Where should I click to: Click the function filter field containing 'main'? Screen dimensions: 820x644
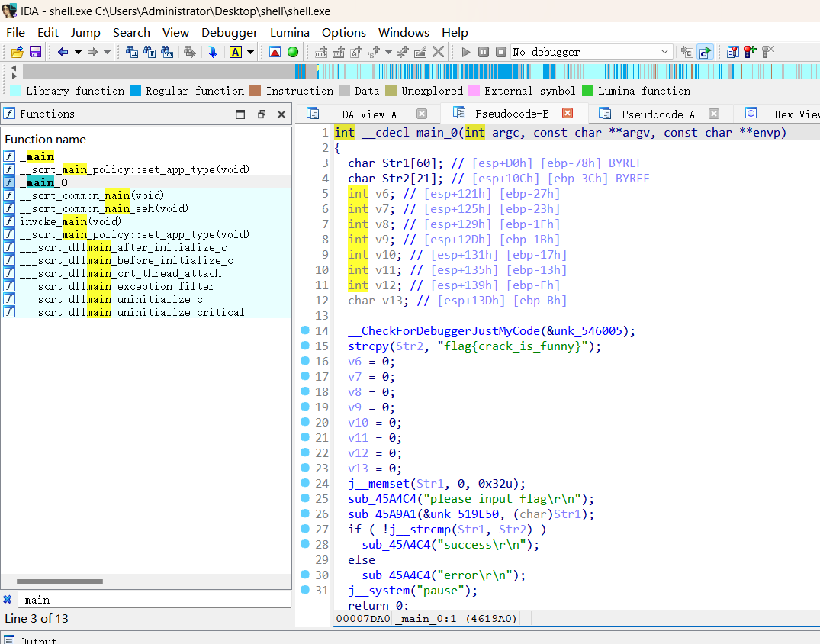point(154,600)
